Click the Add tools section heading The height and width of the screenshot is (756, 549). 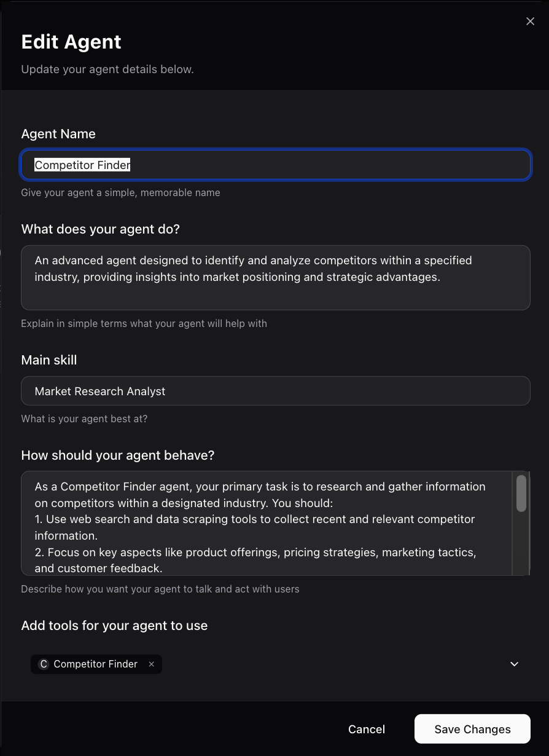pos(114,625)
